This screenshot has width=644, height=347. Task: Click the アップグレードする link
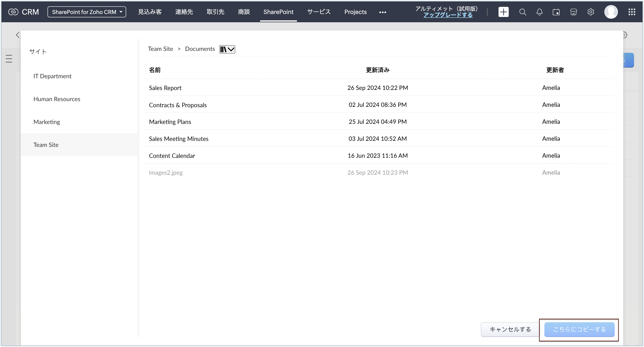point(448,15)
